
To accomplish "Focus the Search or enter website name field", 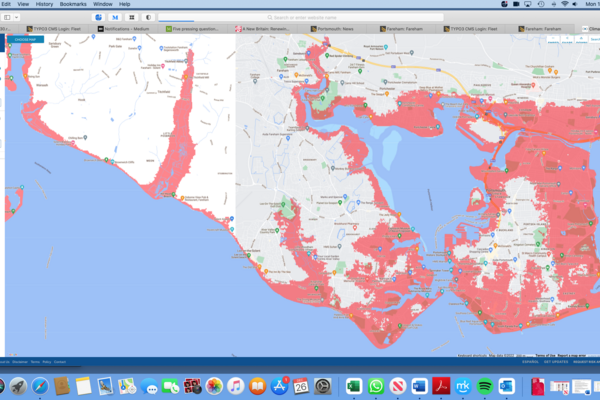I will [x=301, y=17].
